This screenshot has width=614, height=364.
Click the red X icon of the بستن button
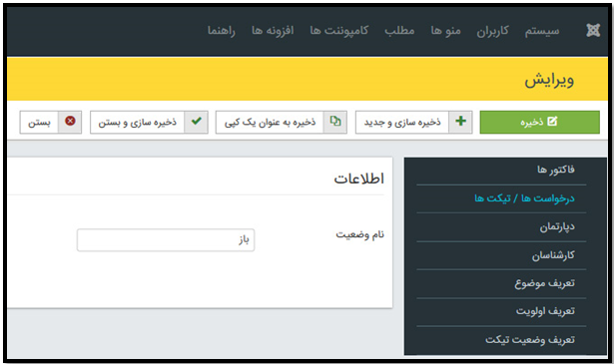[x=70, y=122]
